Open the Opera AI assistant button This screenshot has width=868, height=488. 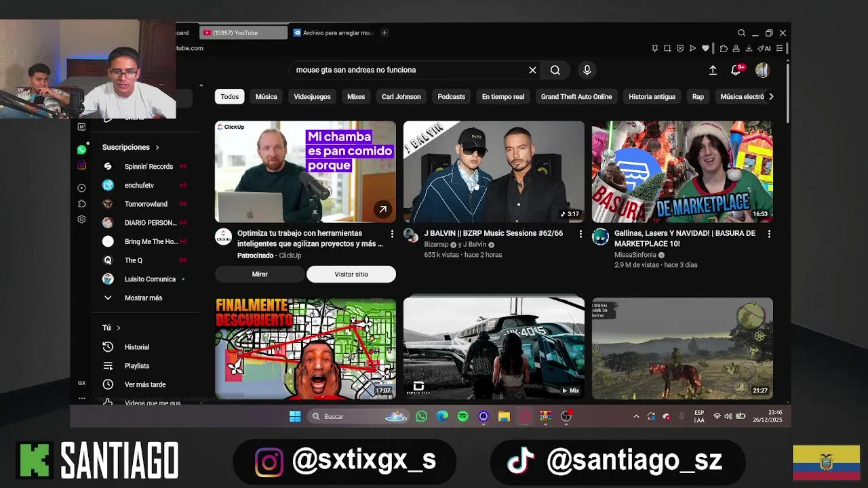[x=764, y=48]
